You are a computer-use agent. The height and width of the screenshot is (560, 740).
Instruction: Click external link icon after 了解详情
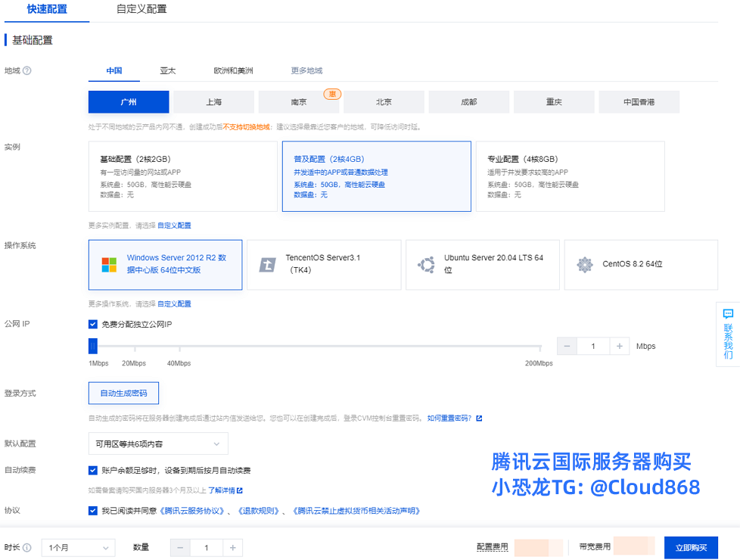click(x=240, y=490)
